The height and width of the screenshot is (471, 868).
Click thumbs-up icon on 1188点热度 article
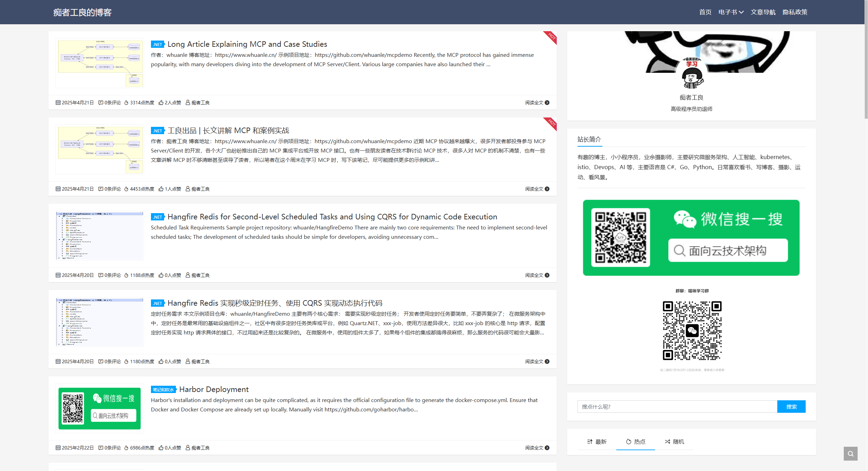[161, 275]
